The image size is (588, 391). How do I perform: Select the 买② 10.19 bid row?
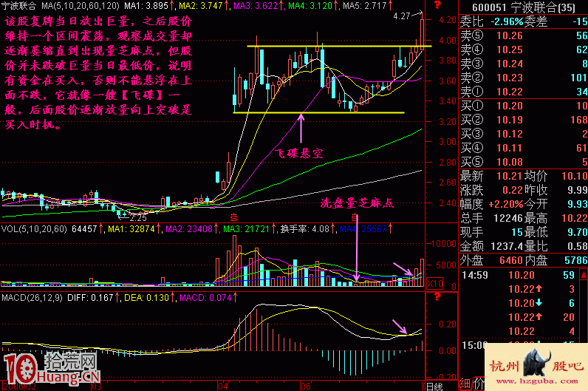pos(524,120)
